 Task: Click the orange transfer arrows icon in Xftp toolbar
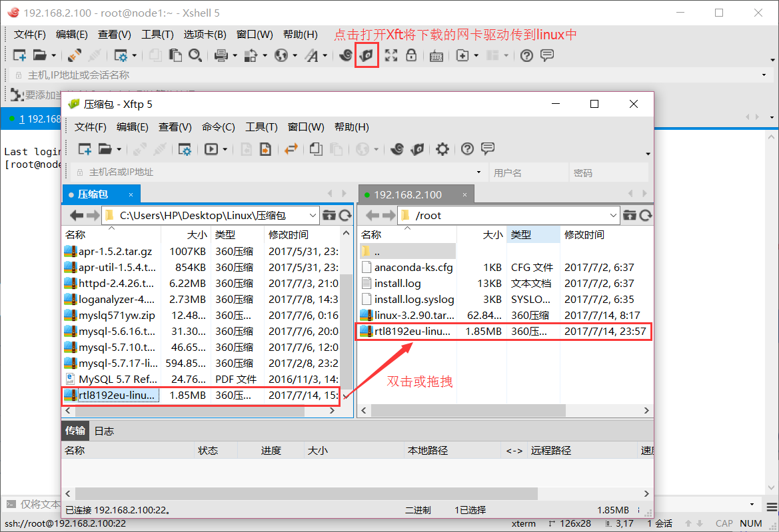pos(291,148)
